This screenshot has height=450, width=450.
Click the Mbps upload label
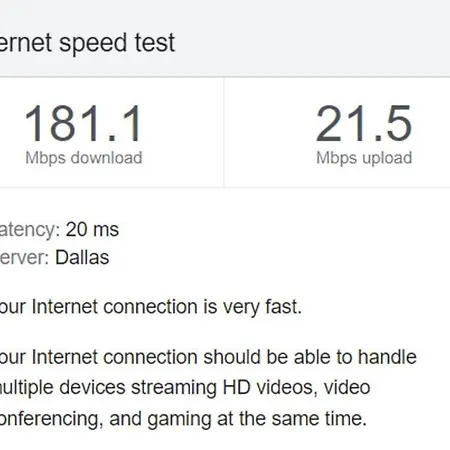pyautogui.click(x=364, y=158)
